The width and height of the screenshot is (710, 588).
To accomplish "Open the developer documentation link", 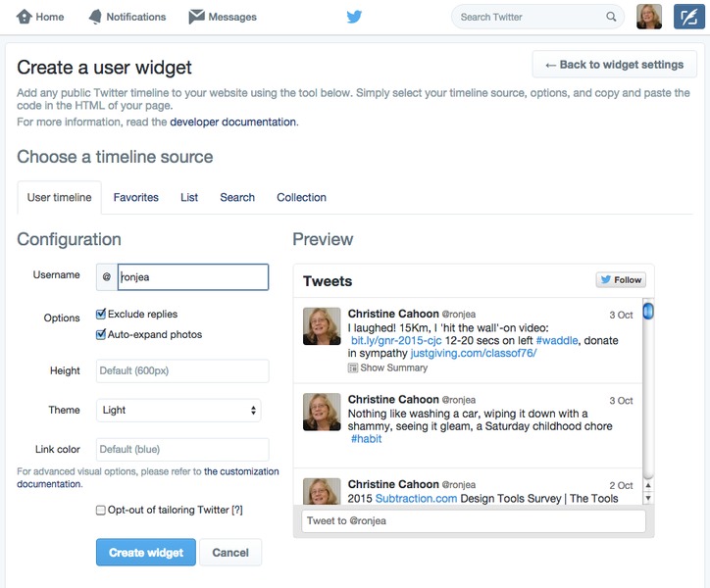I will click(232, 122).
